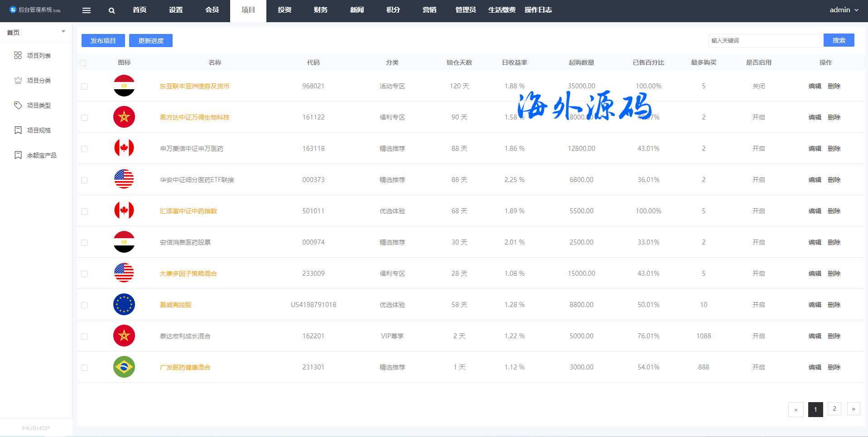Switch to the 财务 top menu tab
This screenshot has height=437, width=868.
320,10
